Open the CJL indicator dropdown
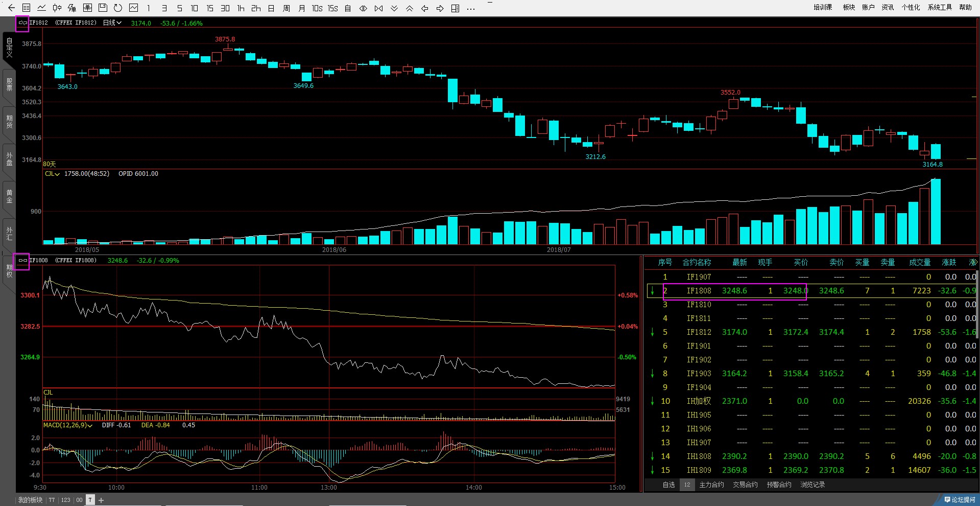 coord(52,174)
